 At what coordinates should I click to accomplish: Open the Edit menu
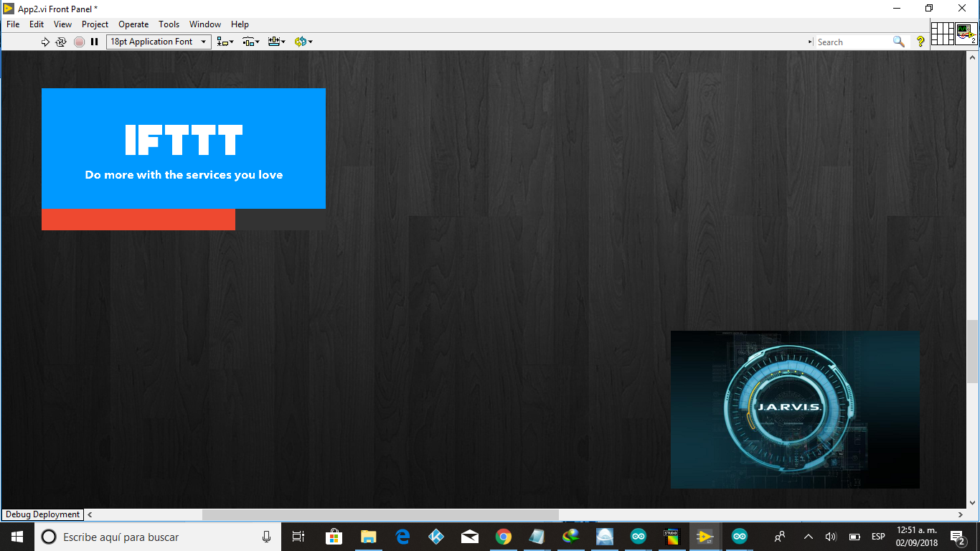37,24
